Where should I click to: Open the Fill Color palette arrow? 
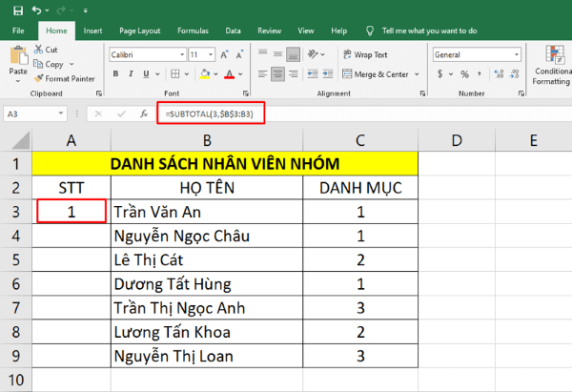tap(216, 74)
